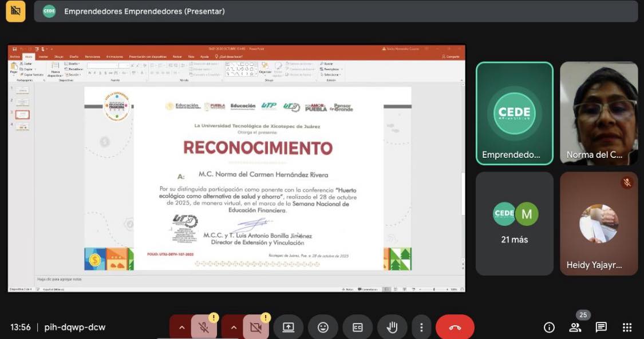Click the raise hand icon
This screenshot has width=644, height=339.
click(x=392, y=327)
